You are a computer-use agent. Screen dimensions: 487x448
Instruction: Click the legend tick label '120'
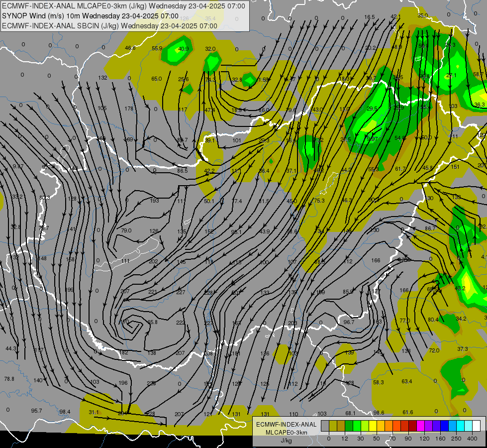[424, 439]
